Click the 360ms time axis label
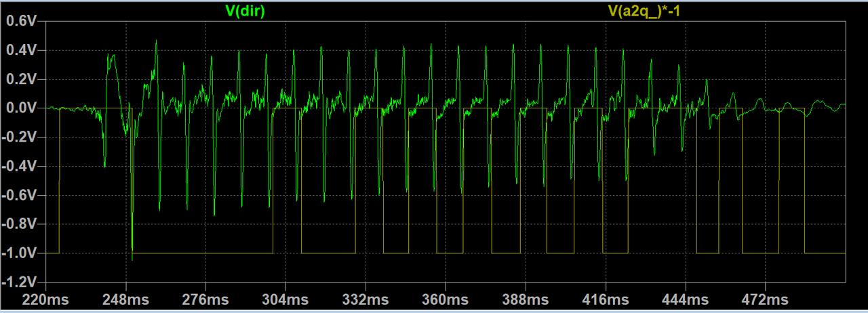Image resolution: width=868 pixels, height=313 pixels. (x=446, y=299)
